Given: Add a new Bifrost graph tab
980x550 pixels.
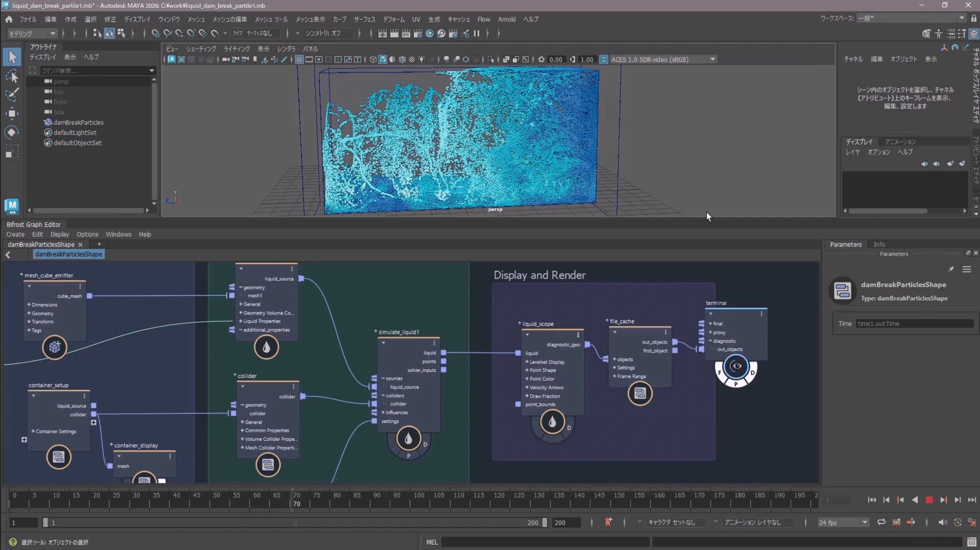Looking at the screenshot, I should point(99,244).
